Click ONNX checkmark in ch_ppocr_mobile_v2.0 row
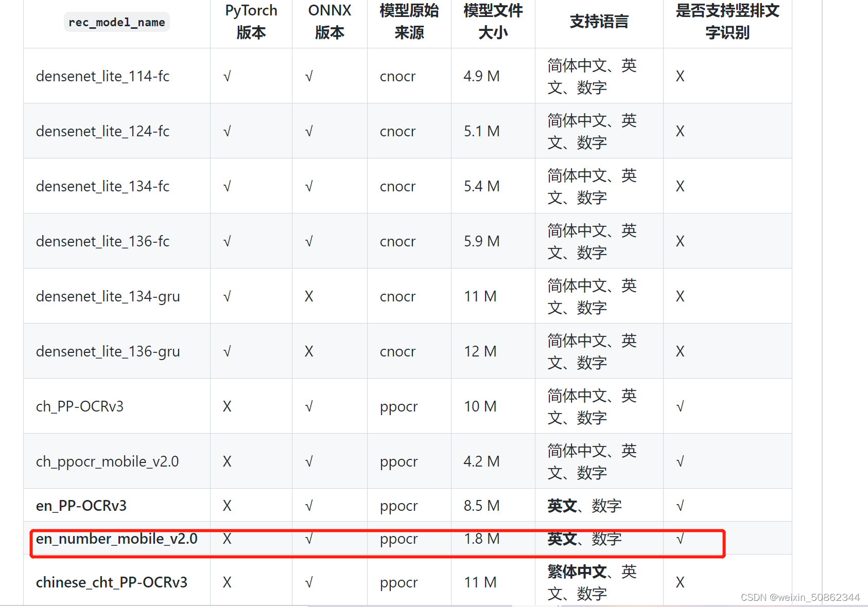 pos(309,461)
